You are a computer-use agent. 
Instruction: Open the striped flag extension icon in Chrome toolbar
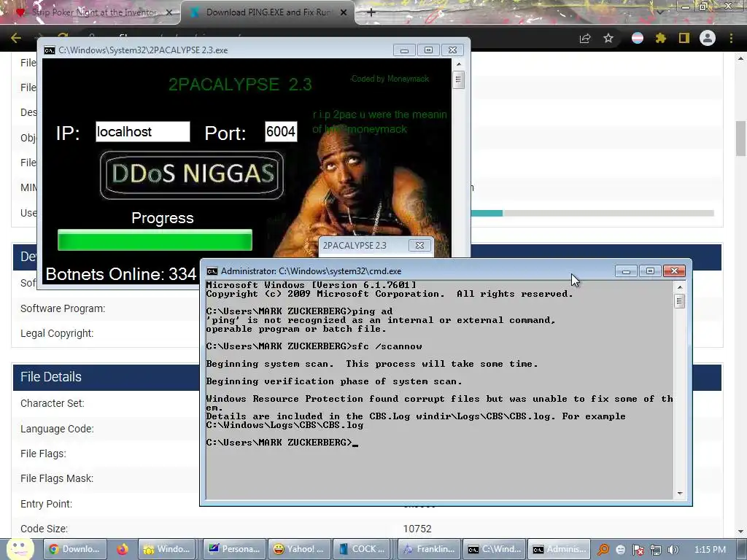[638, 38]
